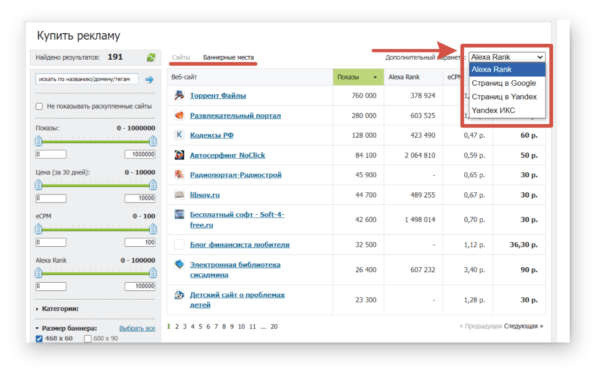Check the 600 x 90 banner size
The width and height of the screenshot is (600, 376).
tap(88, 339)
